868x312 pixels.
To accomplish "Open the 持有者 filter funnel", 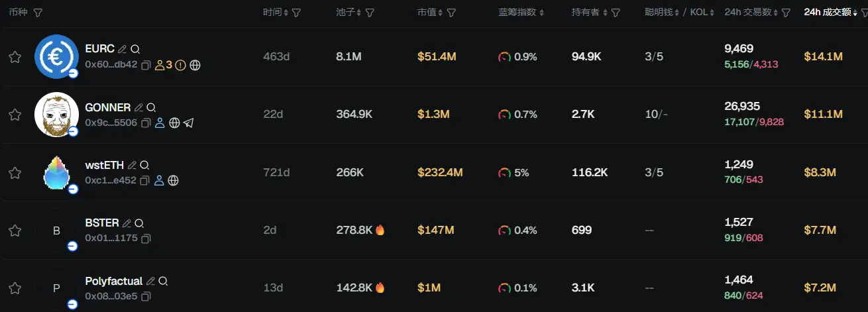I will point(616,13).
